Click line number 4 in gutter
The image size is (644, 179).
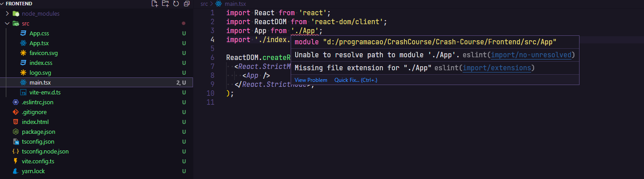click(x=212, y=40)
